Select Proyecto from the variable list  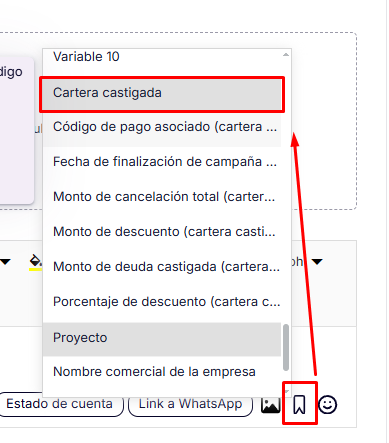162,338
